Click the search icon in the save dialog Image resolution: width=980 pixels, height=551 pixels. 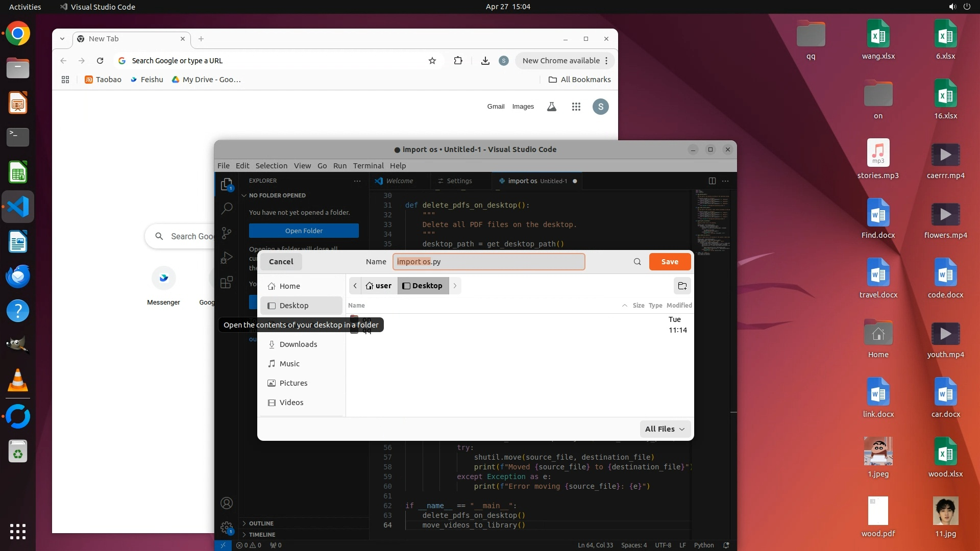[x=637, y=262]
